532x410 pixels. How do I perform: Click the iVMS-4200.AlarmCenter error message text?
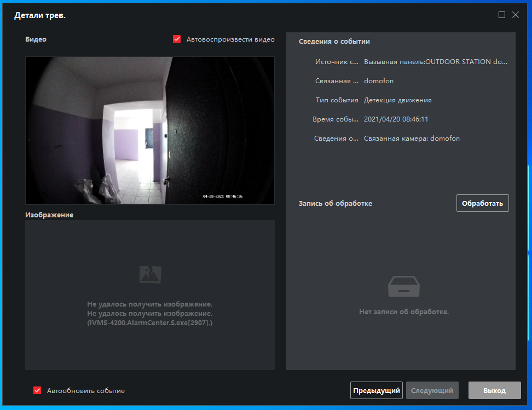[x=149, y=323]
